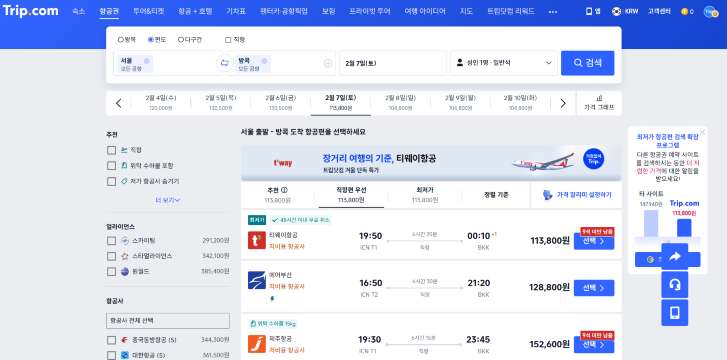Screen dimensions: 727x360
Task: Click the 원월드 alliance logo
Action: (125, 271)
